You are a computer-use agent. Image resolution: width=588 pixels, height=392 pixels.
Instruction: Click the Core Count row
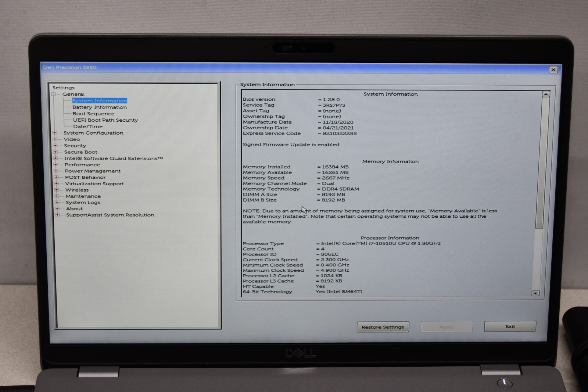tap(284, 249)
